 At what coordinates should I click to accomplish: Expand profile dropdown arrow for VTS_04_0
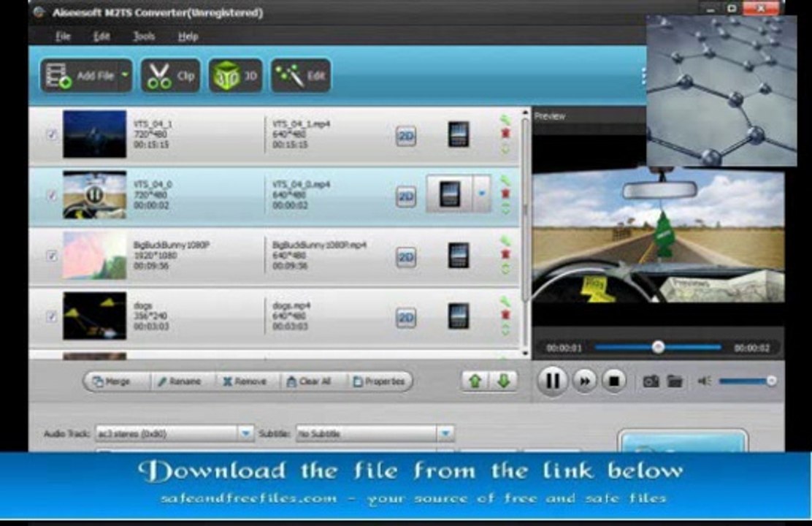[x=482, y=194]
